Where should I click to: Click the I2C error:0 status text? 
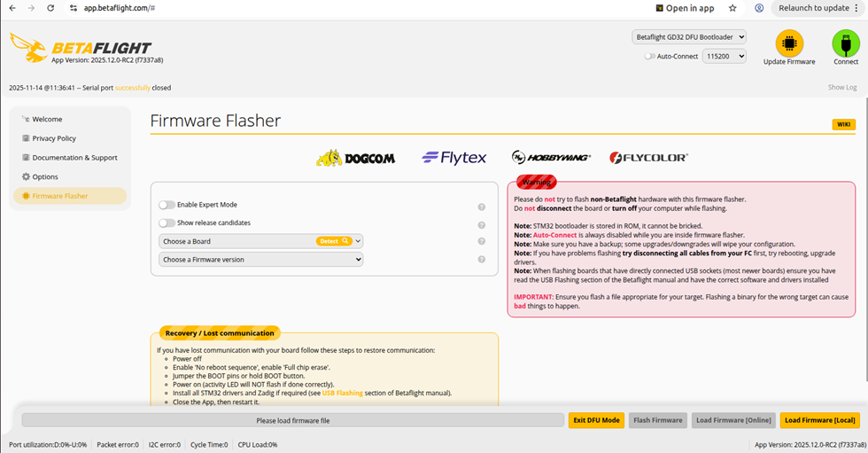coord(165,445)
